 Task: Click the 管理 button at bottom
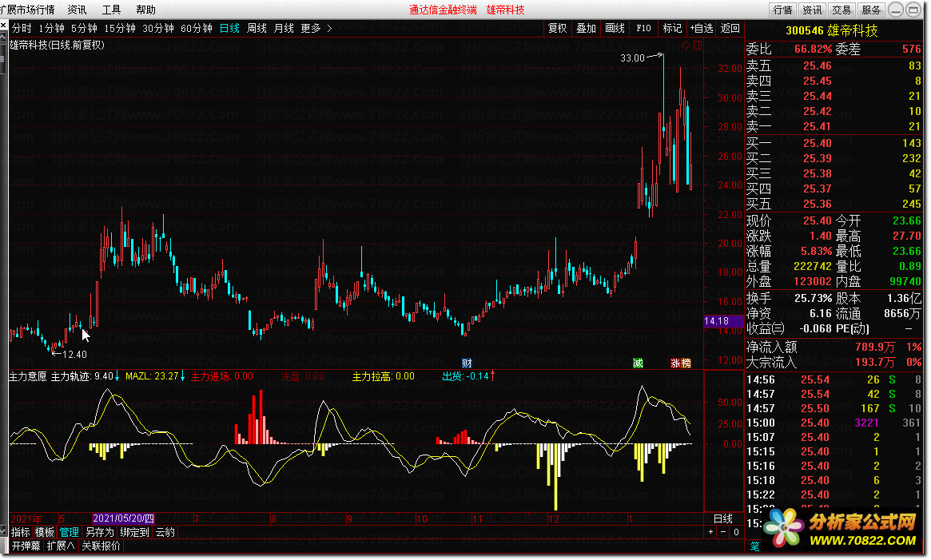(69, 532)
